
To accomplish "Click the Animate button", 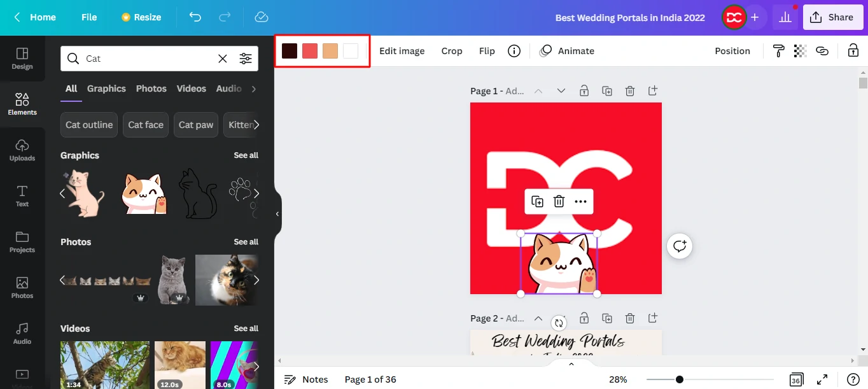I will click(567, 51).
